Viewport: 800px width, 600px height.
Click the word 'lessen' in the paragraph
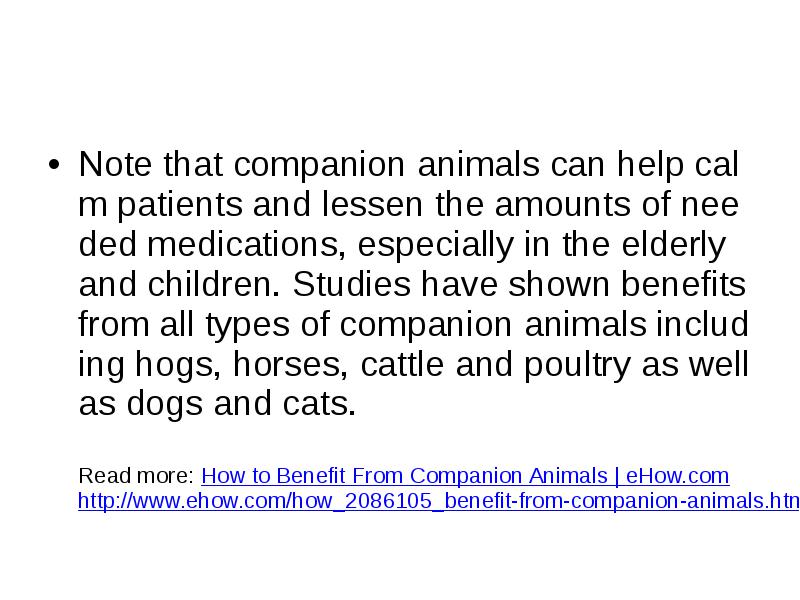click(x=372, y=204)
